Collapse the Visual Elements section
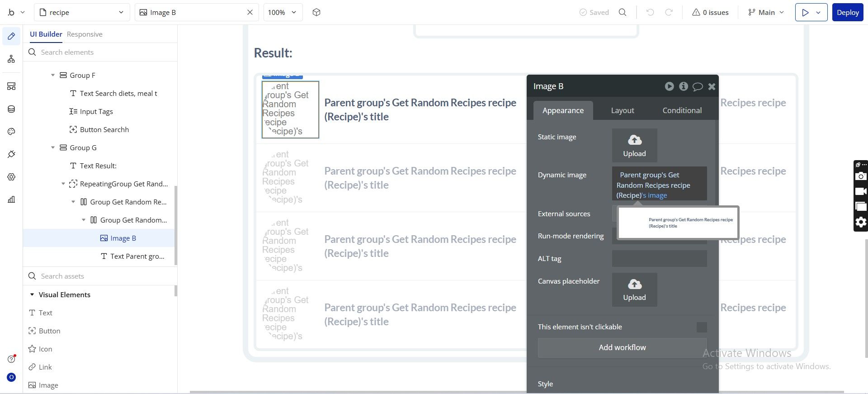868x394 pixels. click(x=32, y=294)
